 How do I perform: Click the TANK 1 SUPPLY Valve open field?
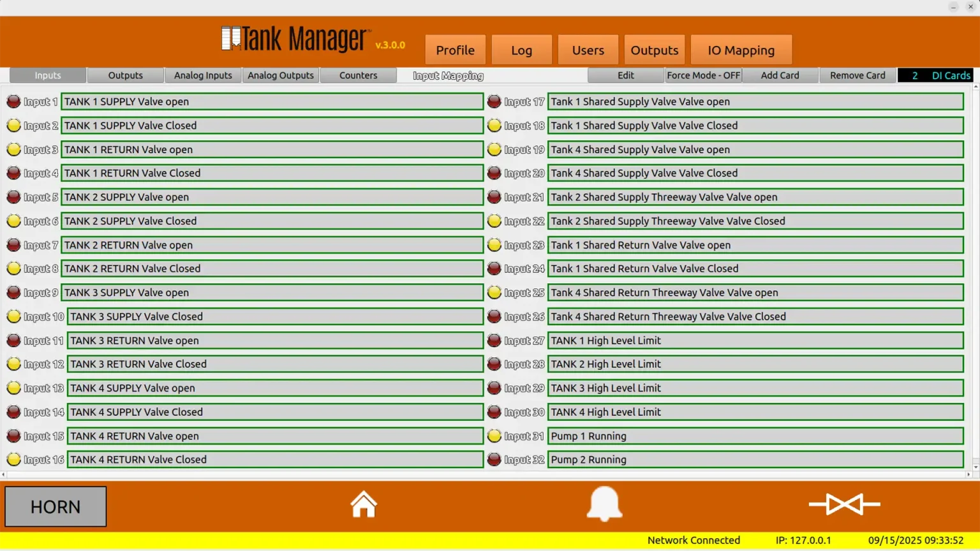click(x=272, y=101)
